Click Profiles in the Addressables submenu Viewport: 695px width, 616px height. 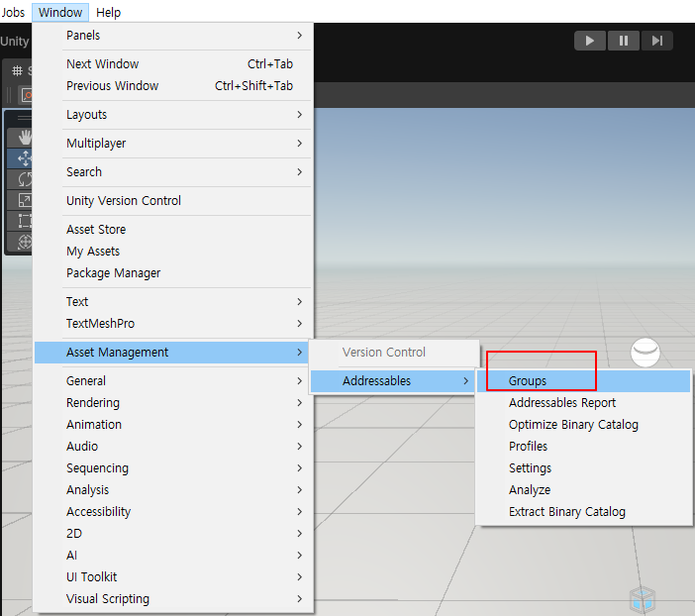click(x=529, y=447)
